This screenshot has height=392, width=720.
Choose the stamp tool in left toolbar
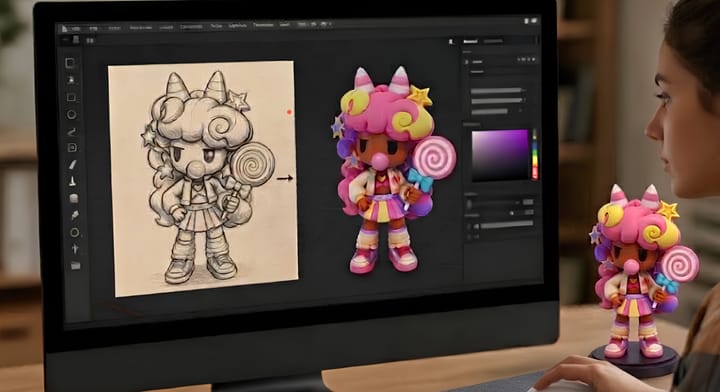tap(73, 181)
